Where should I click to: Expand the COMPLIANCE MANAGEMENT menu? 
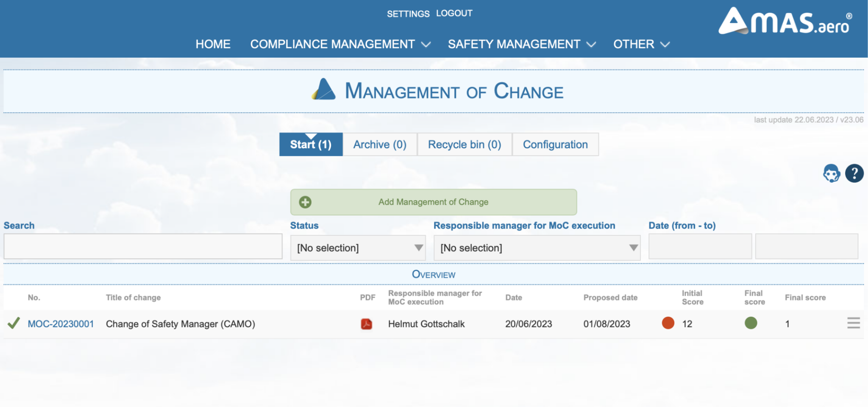(x=333, y=44)
